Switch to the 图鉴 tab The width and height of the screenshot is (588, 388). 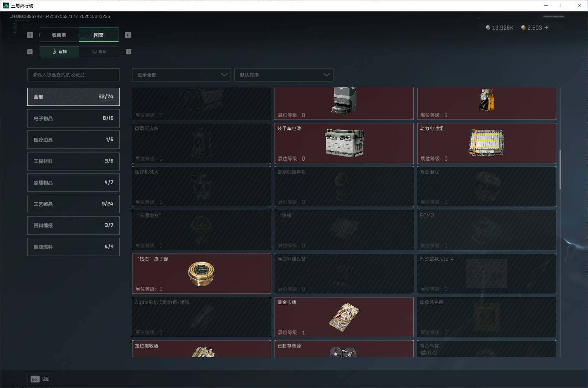tap(99, 35)
